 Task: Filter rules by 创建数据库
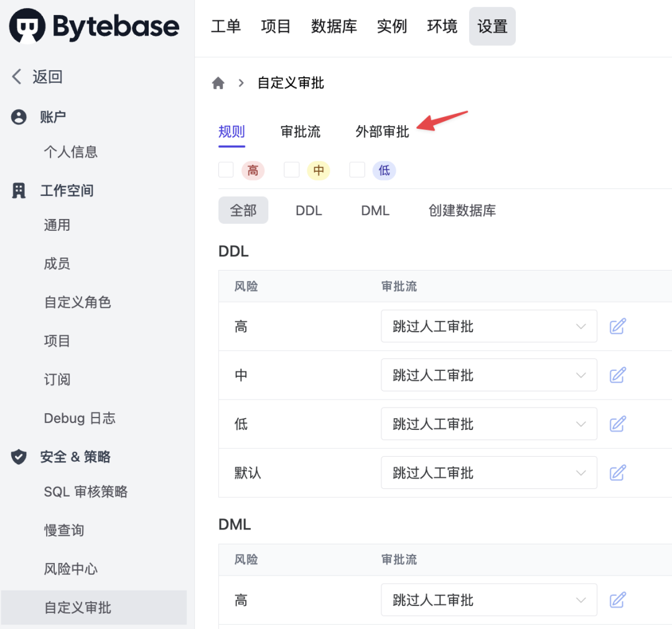point(462,210)
